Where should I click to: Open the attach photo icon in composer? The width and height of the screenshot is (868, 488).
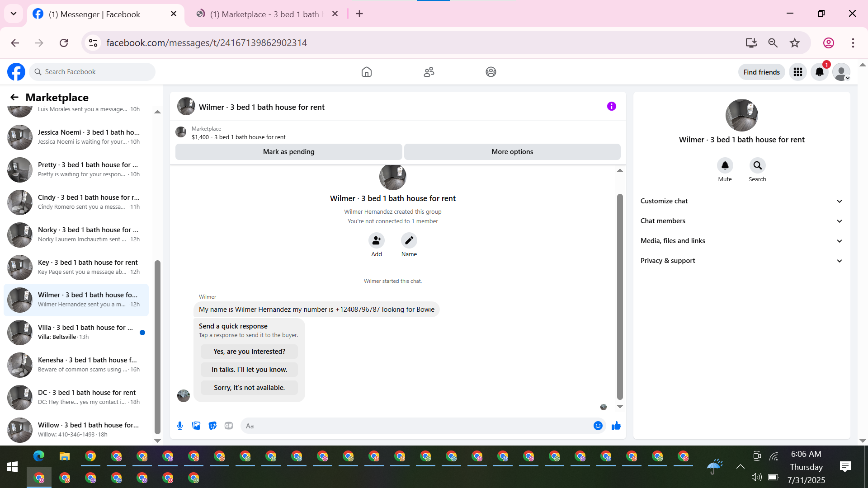[196, 426]
